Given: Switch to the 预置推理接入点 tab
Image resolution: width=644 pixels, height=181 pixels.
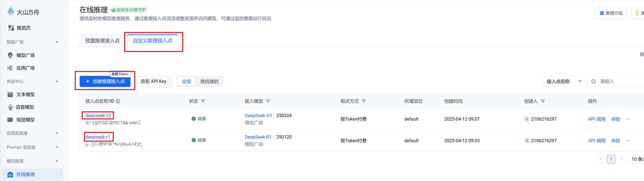Looking at the screenshot, I should [x=102, y=41].
